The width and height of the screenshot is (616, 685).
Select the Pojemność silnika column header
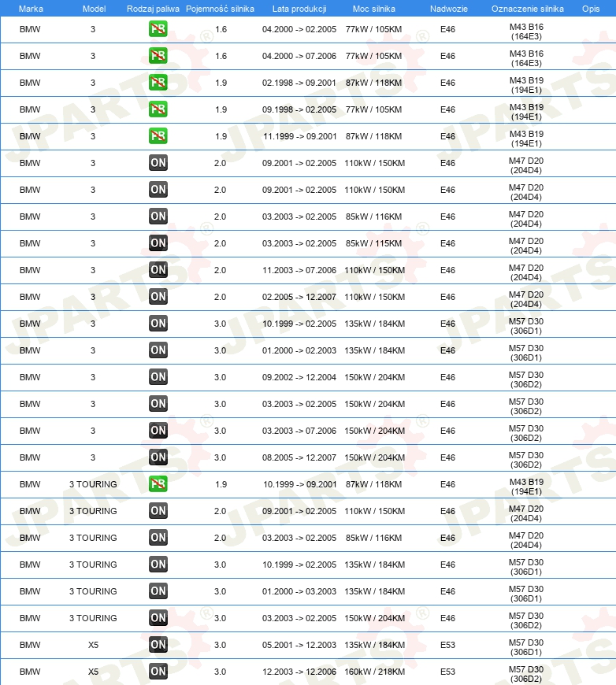(220, 9)
